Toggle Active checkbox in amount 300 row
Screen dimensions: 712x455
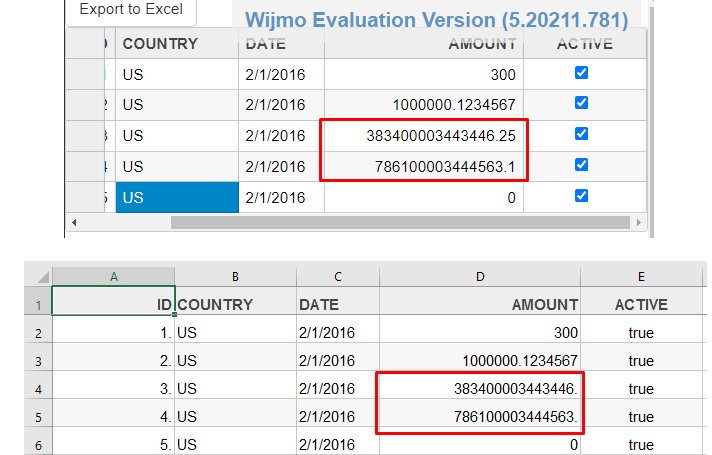coord(581,73)
